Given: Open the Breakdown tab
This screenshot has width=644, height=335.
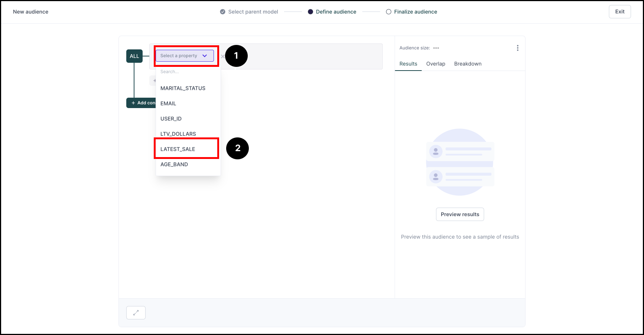Looking at the screenshot, I should point(468,64).
